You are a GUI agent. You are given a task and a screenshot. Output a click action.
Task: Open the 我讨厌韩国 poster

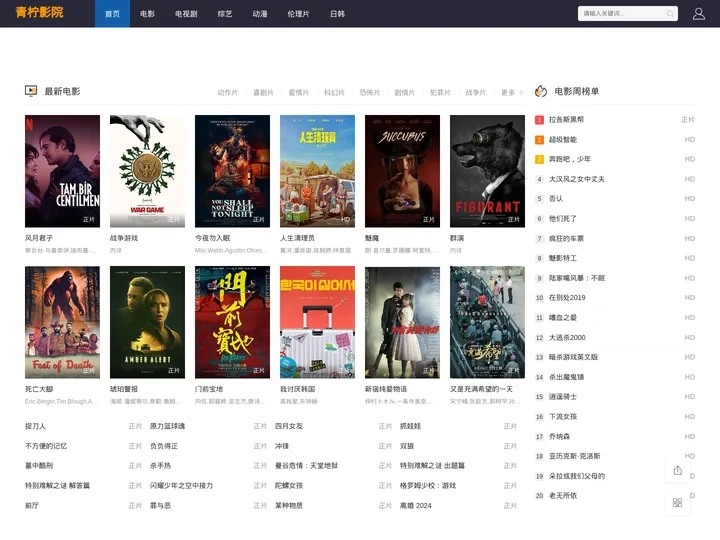(317, 322)
